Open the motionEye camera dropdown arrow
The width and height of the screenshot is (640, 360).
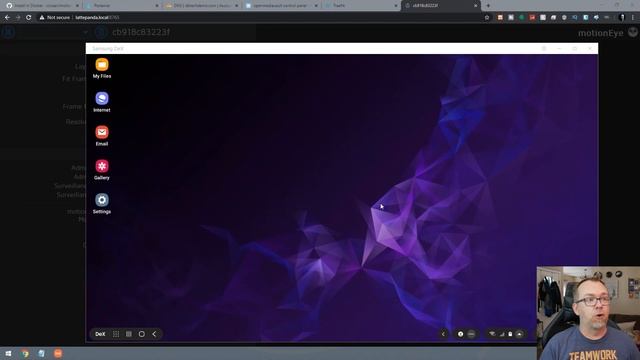click(x=85, y=32)
